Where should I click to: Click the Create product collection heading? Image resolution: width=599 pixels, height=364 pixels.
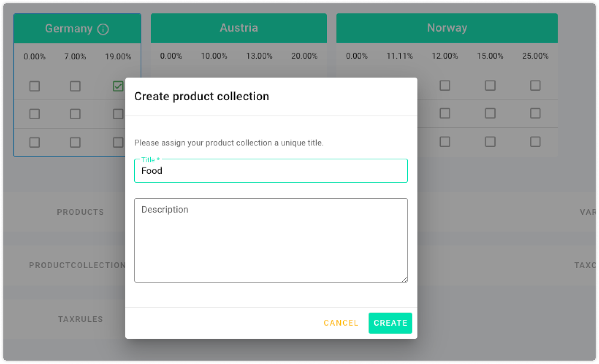coord(201,97)
